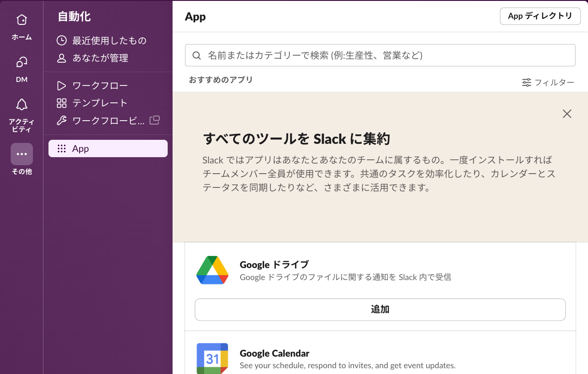588x374 pixels.
Task: Open App ディレクトリ
Action: click(540, 16)
